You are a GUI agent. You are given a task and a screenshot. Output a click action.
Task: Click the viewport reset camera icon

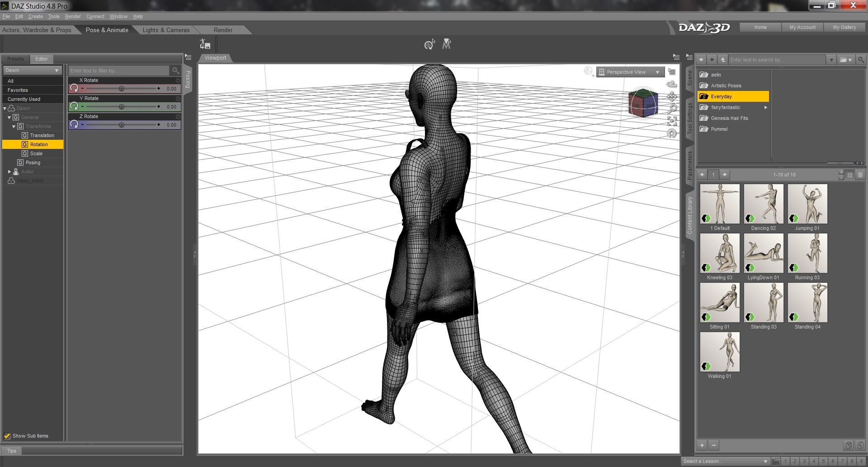pos(672,133)
